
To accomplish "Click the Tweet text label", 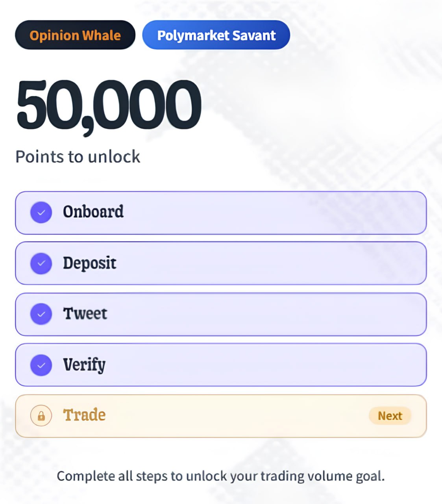I will (85, 314).
